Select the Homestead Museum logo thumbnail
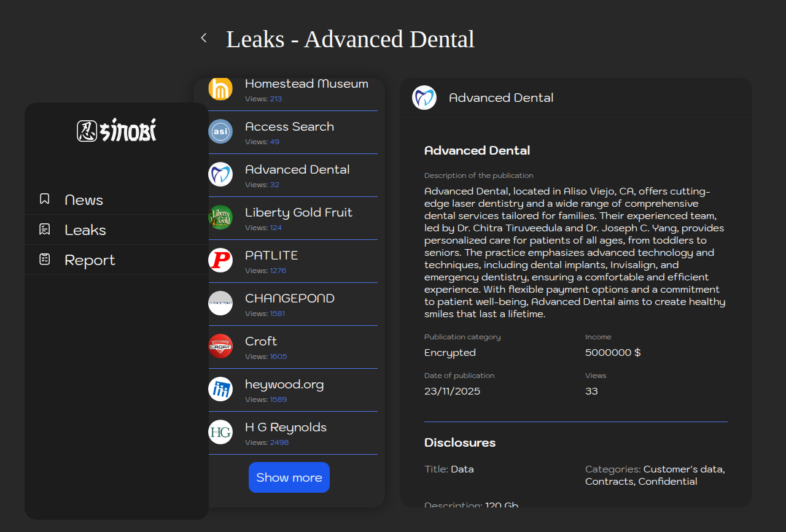Viewport: 786px width, 532px height. [220, 88]
